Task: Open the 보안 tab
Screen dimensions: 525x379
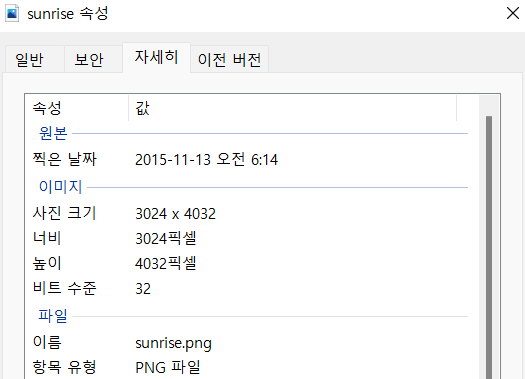Action: (93, 60)
